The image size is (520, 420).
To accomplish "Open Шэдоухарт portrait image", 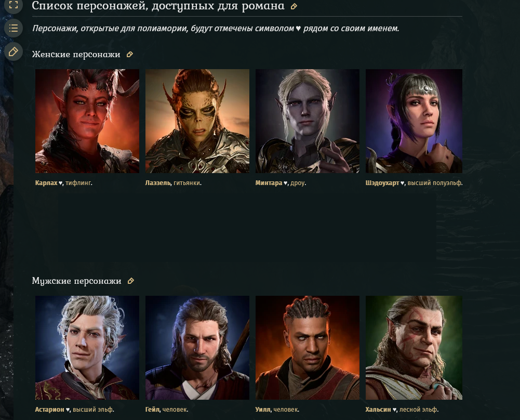I will [414, 121].
